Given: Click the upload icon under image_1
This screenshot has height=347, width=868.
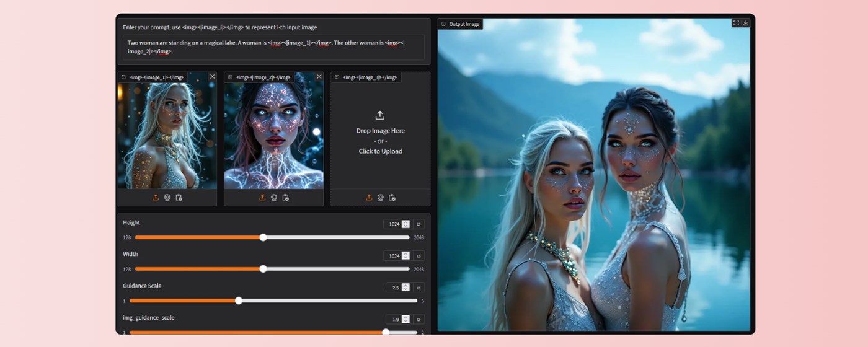Looking at the screenshot, I should [156, 198].
